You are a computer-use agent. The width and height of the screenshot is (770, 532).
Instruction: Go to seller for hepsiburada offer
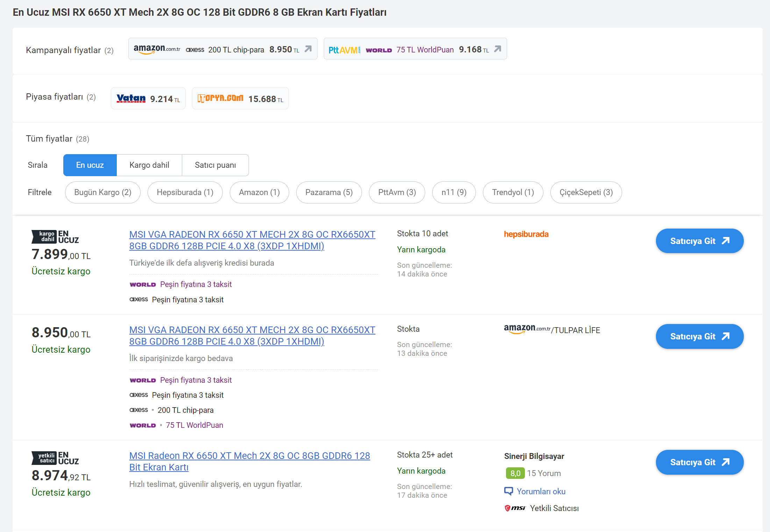coord(699,241)
